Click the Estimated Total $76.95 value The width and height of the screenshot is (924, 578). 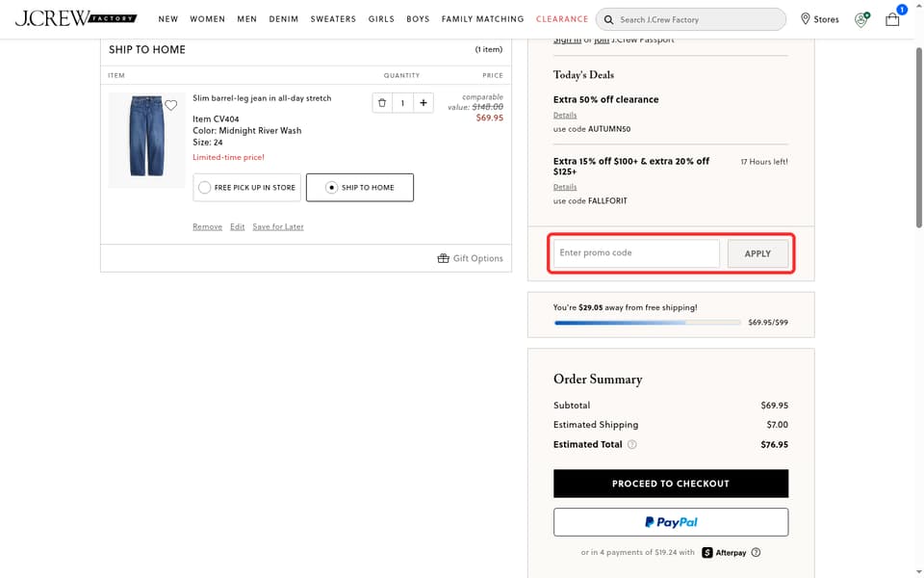[774, 445]
